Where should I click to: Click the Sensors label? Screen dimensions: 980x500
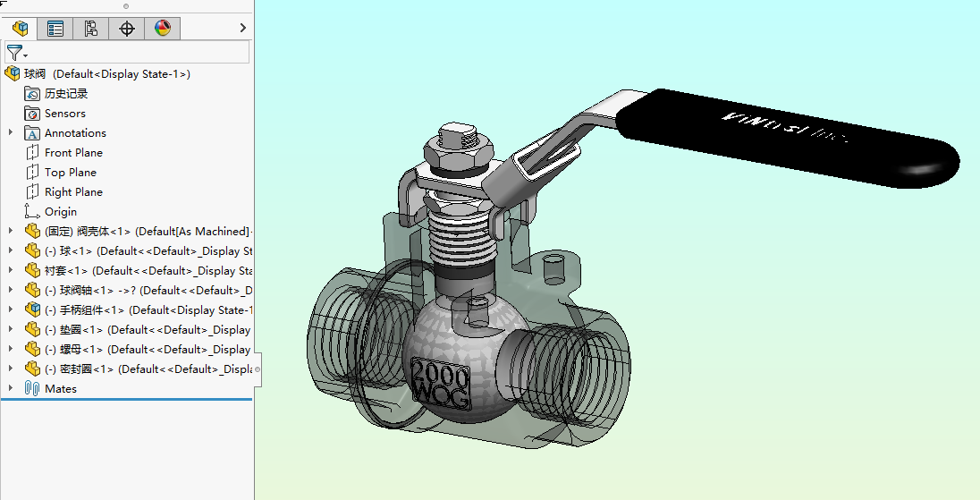tap(65, 114)
